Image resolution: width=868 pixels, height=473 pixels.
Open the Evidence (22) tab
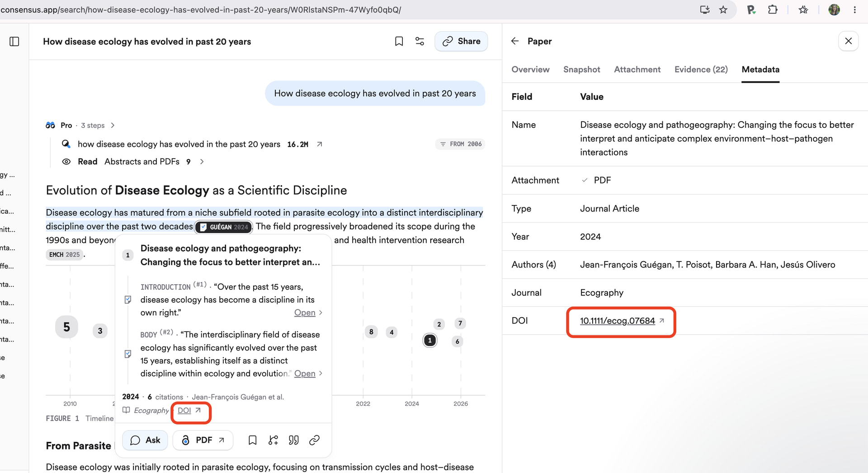tap(701, 70)
